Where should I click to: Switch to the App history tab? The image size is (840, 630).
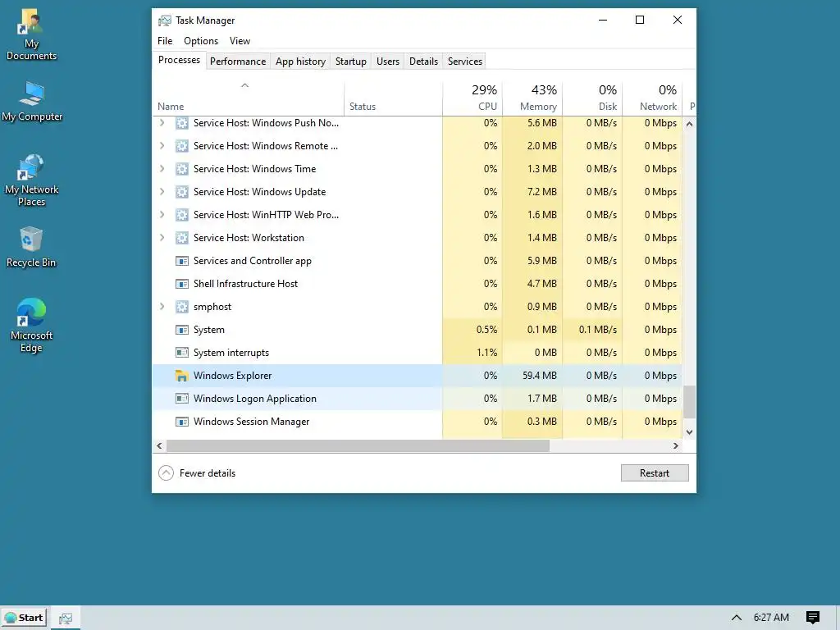[x=300, y=62]
